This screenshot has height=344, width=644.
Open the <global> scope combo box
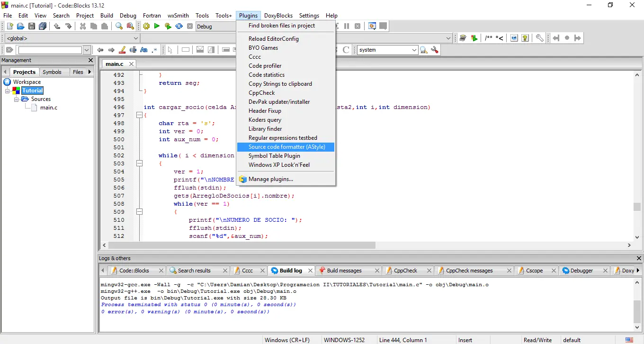pyautogui.click(x=71, y=38)
